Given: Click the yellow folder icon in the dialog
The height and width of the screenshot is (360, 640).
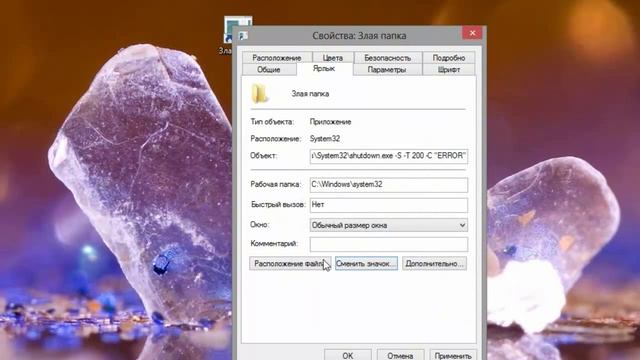Looking at the screenshot, I should click(260, 93).
